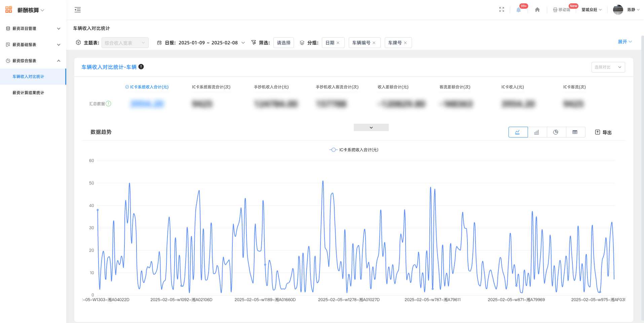Enter fullscreen mode via the header icon
Screen dimensions: 644x323
[501, 10]
